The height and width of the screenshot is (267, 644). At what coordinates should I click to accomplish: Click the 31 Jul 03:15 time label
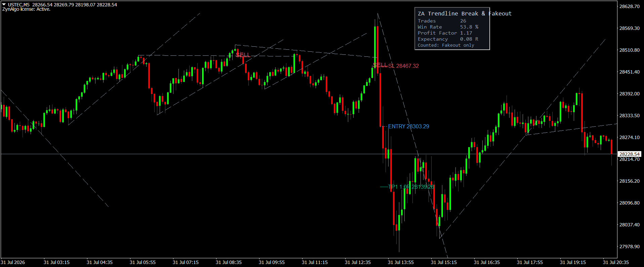point(56,262)
